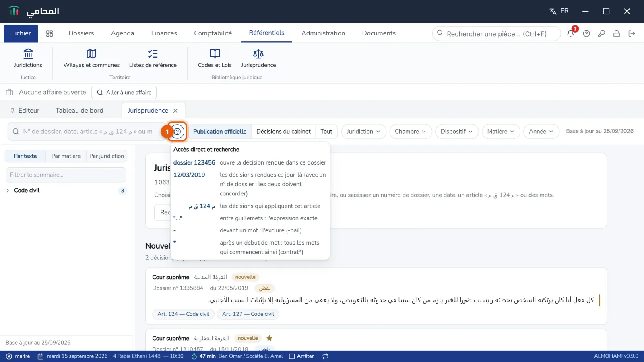Select the Tout filter
Screen dimensions: 644x362
click(x=326, y=132)
